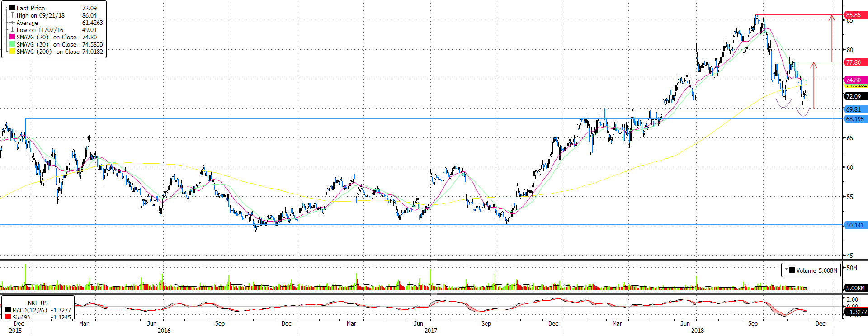Click the 45 price axis tick label
This screenshot has height=336, width=868.
point(850,256)
